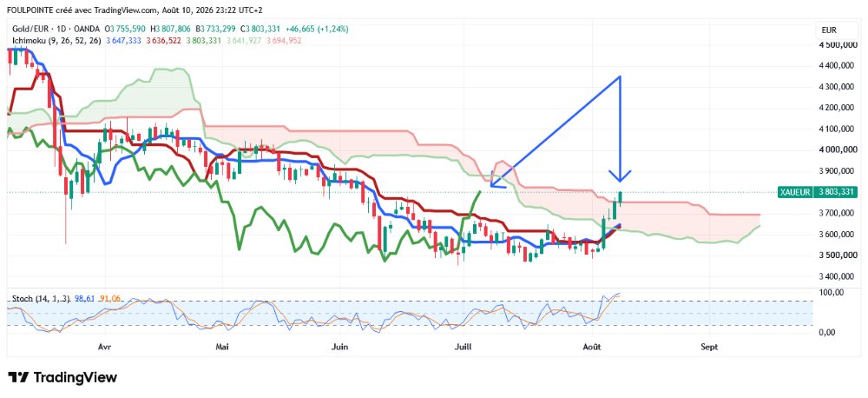The width and height of the screenshot is (868, 398).
Task: Click the Stoch %D value 91,06
Action: click(x=109, y=299)
